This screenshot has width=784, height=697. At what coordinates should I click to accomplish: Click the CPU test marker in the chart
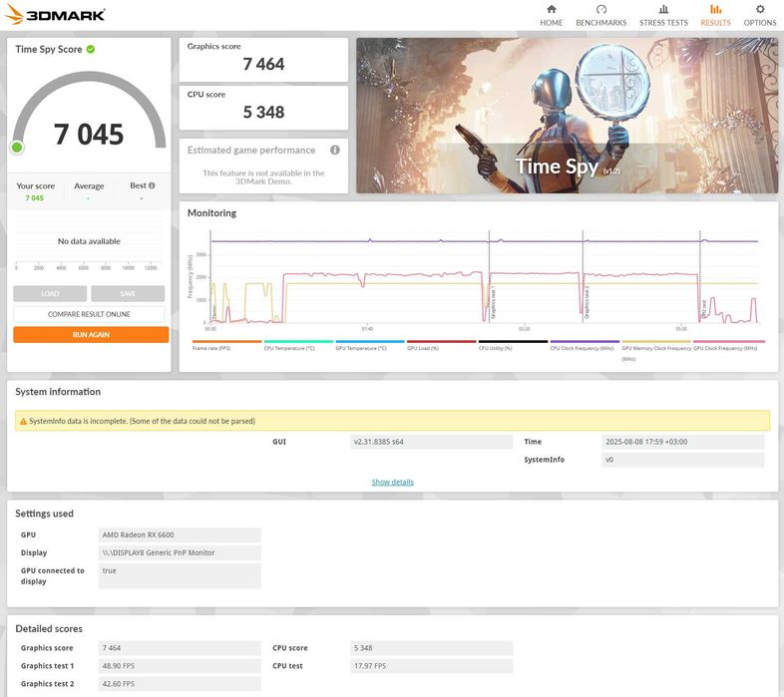tap(704, 309)
